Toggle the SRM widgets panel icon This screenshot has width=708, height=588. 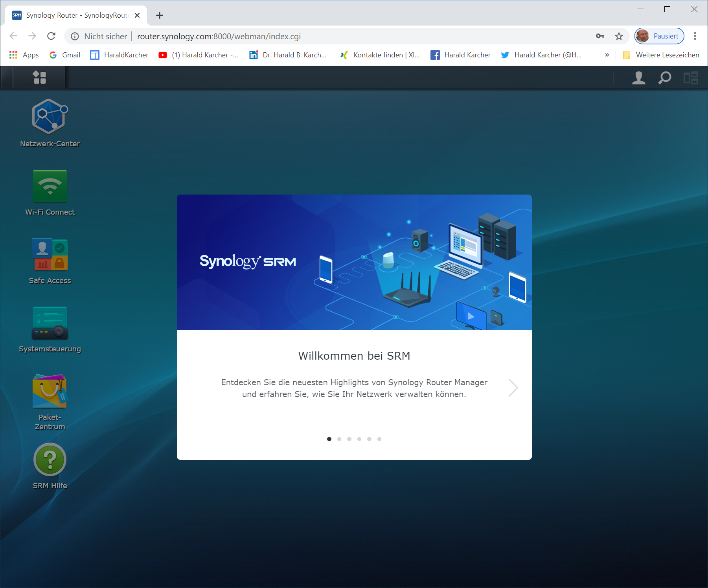(x=691, y=78)
